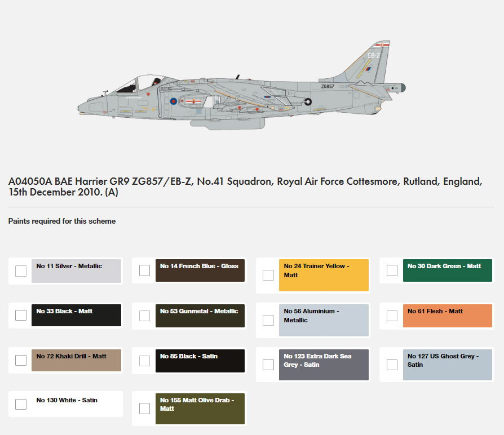The width and height of the screenshot is (504, 435).
Task: Enable the No 30 Dark Green checkbox
Action: point(392,270)
